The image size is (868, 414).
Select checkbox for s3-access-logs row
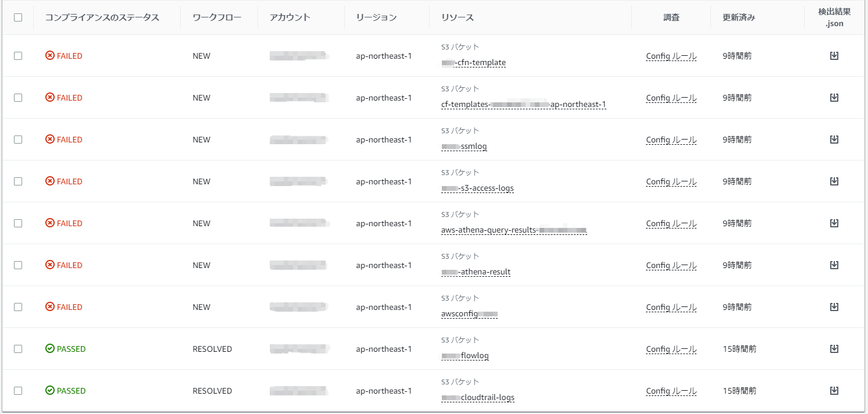coord(18,181)
